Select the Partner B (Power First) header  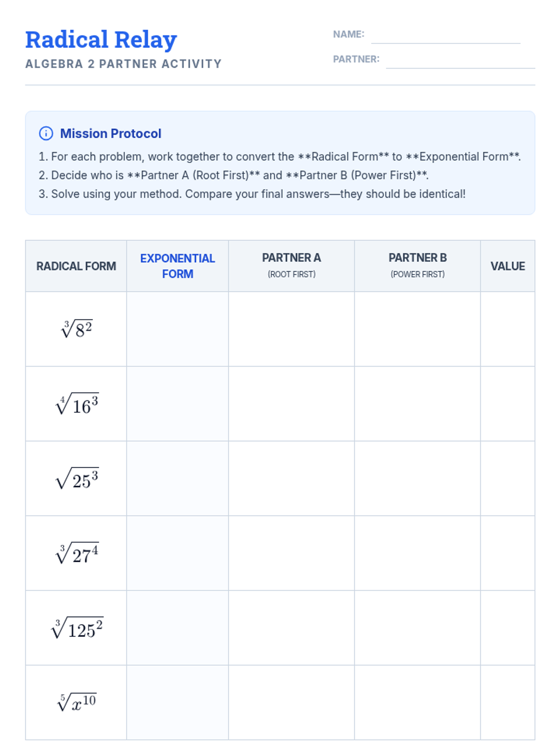point(417,265)
